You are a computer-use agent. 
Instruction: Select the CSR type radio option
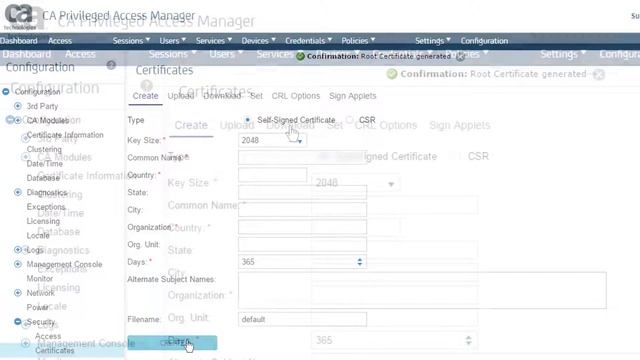click(349, 120)
